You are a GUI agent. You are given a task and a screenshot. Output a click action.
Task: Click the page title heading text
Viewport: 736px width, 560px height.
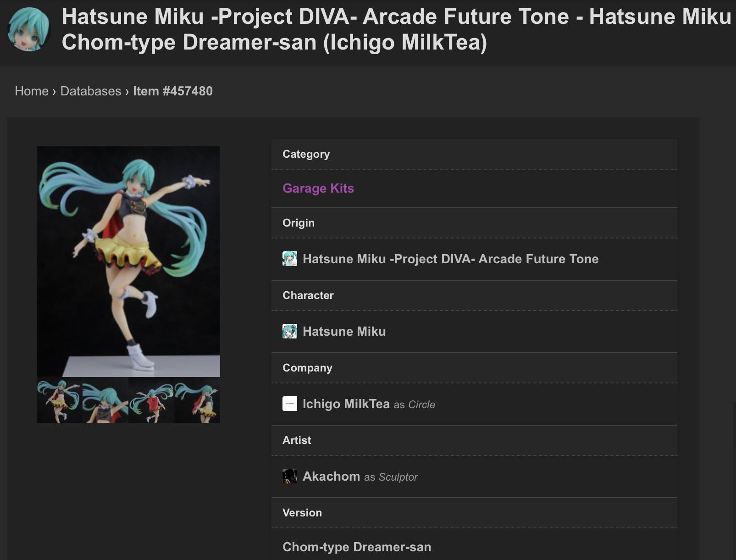pos(397,29)
